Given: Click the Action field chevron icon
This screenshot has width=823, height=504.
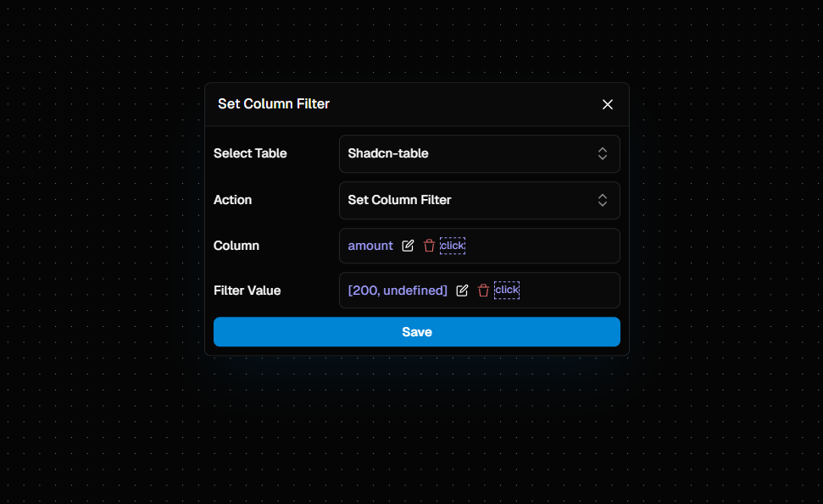Looking at the screenshot, I should point(603,200).
